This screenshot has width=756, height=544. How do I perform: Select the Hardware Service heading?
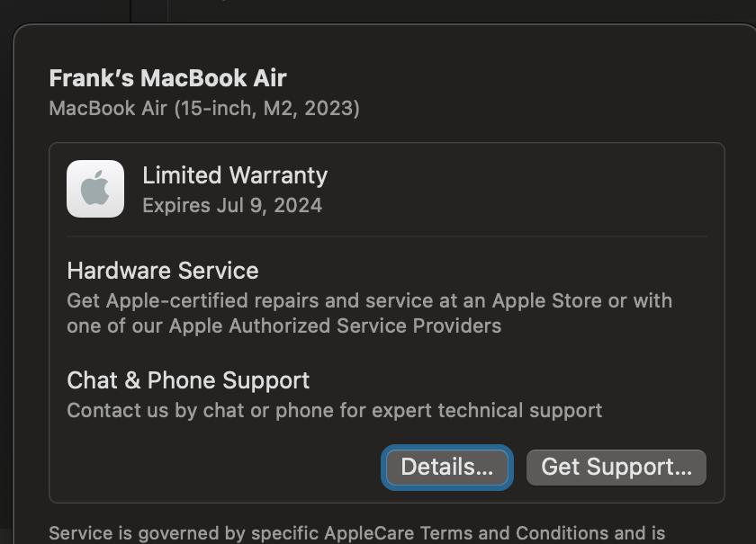(x=163, y=271)
